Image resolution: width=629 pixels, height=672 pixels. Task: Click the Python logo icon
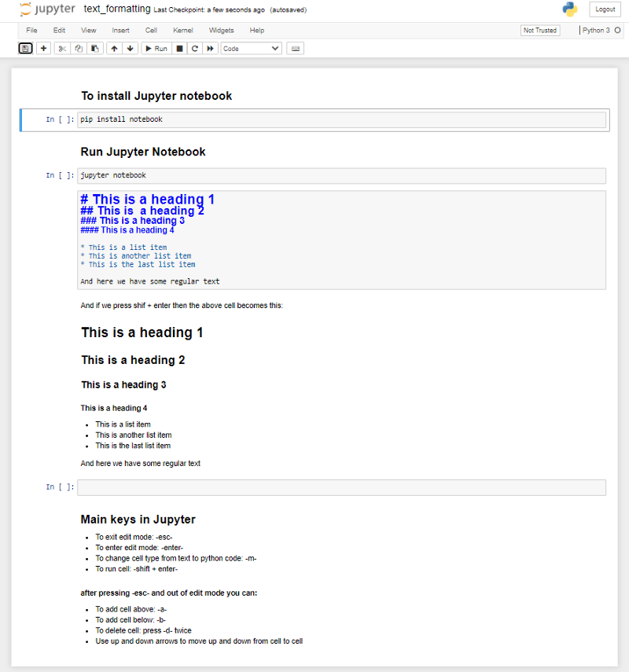570,9
